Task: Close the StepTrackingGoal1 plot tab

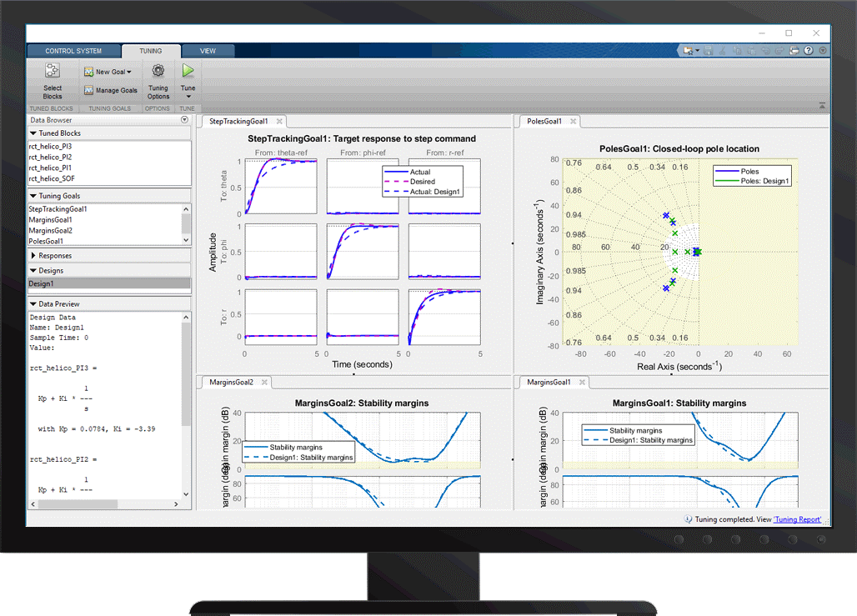Action: (280, 121)
